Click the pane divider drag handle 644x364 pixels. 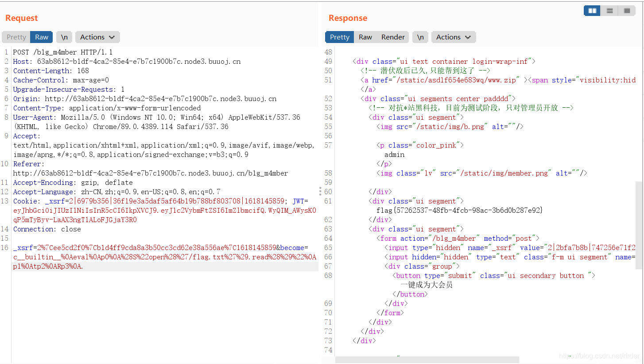320,191
